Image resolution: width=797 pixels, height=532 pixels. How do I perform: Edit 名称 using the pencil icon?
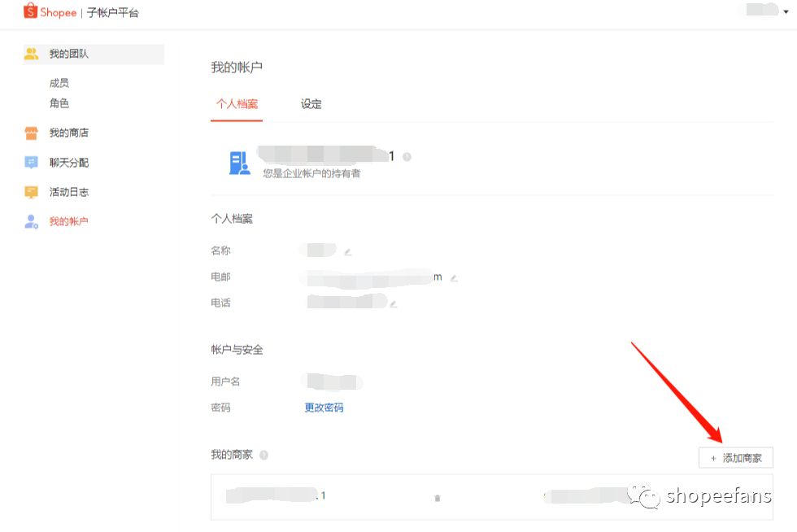(x=347, y=251)
